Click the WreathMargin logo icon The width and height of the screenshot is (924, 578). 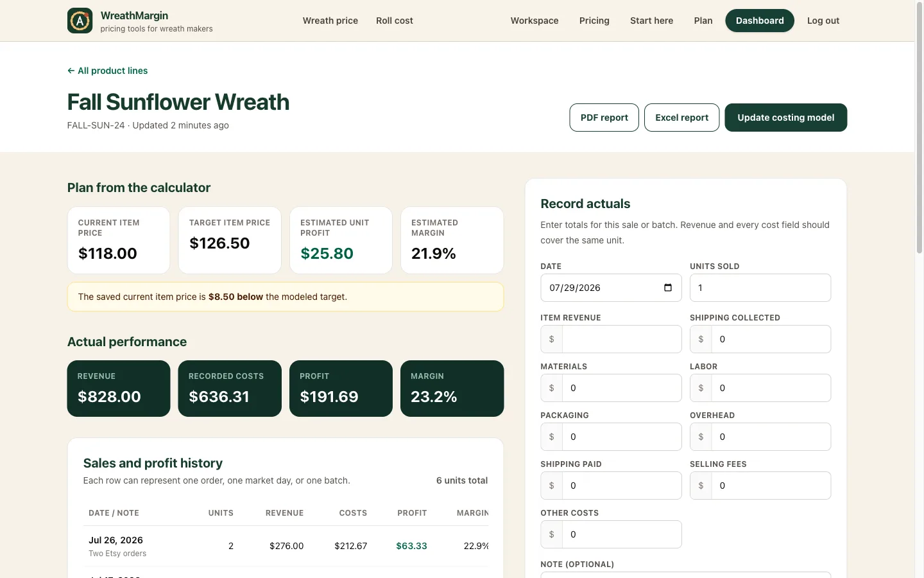80,21
